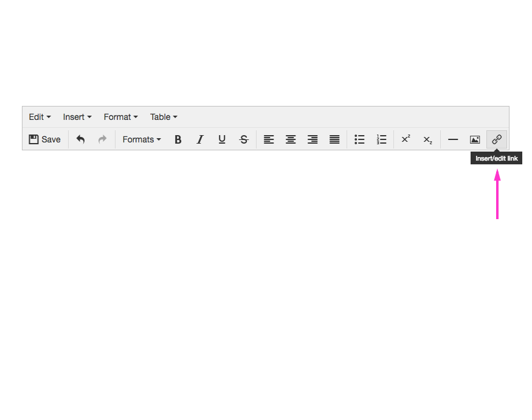Click the insert/edit link chain icon
The width and height of the screenshot is (532, 420).
[497, 139]
